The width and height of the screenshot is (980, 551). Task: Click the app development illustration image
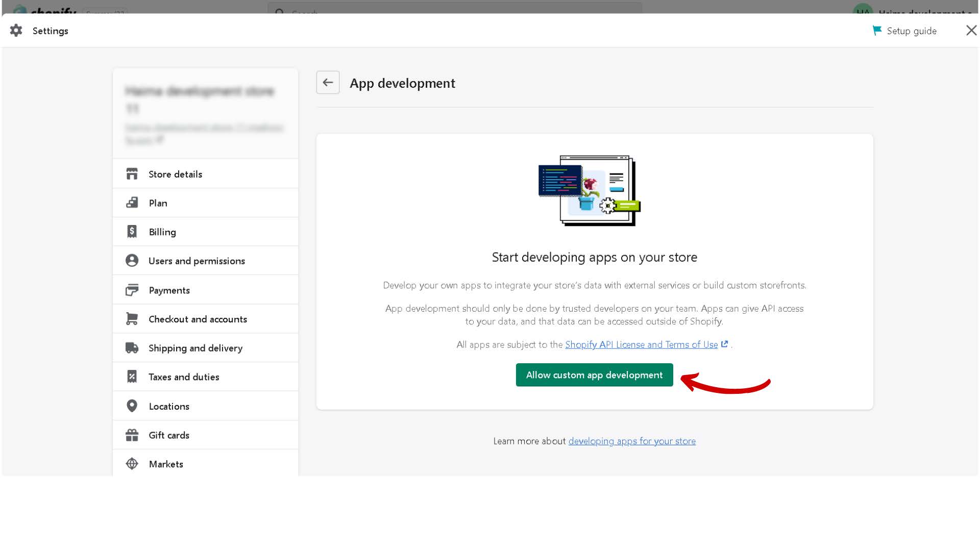(x=590, y=191)
